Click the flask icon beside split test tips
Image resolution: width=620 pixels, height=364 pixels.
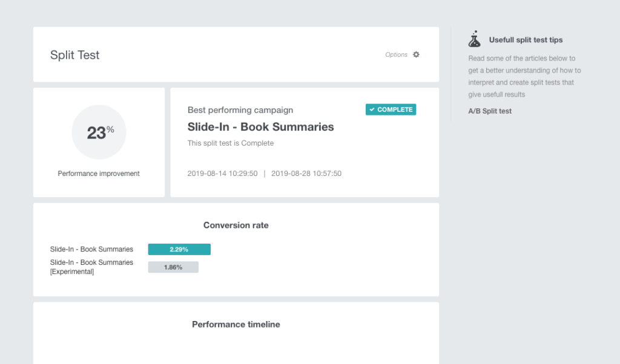click(475, 39)
